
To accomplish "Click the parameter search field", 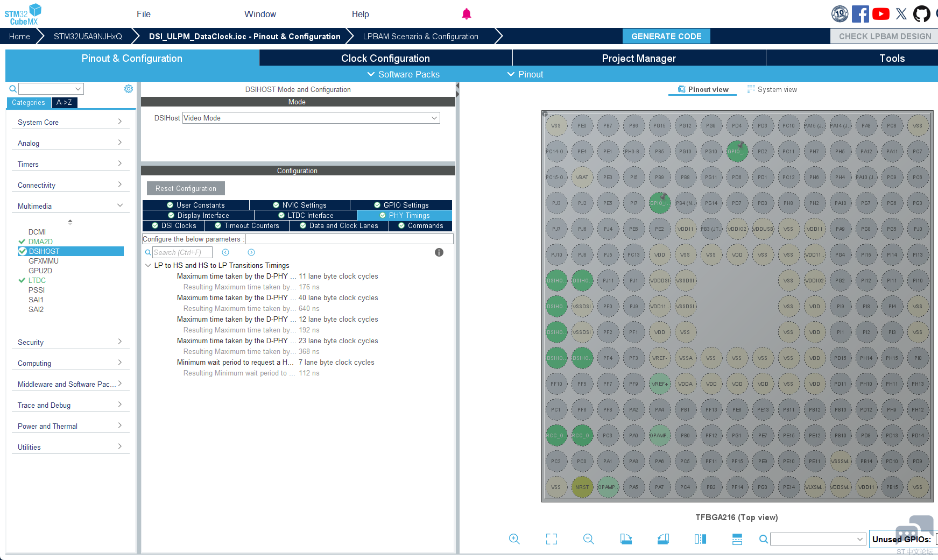I will 182,252.
